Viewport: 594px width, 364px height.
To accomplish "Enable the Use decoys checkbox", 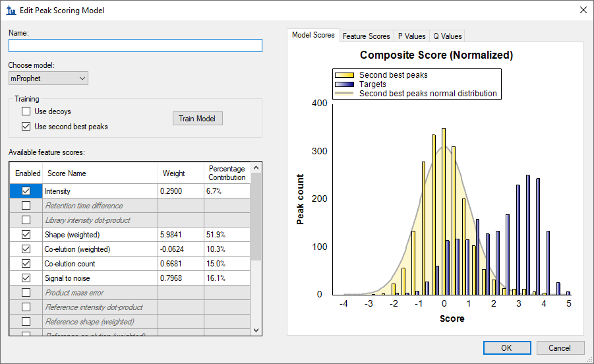I will click(x=26, y=112).
